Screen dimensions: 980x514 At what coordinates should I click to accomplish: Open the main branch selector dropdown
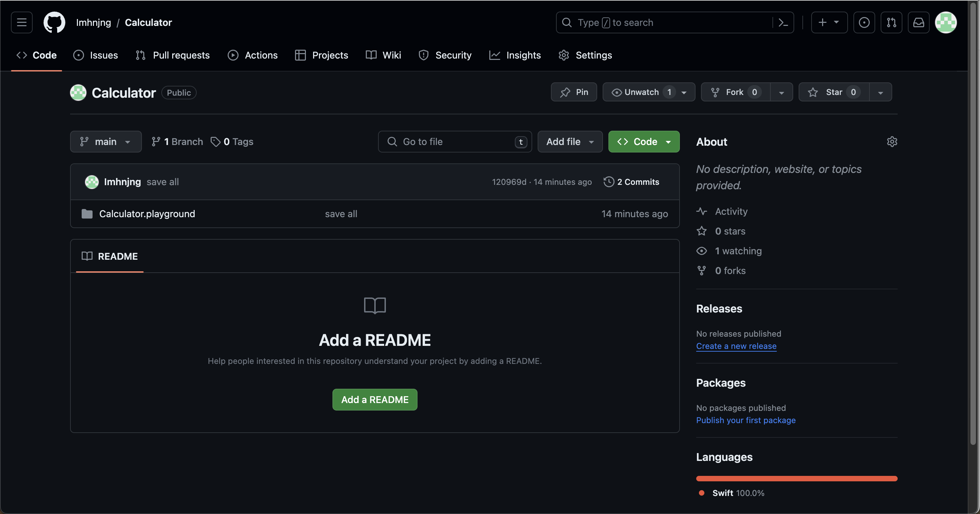[106, 142]
